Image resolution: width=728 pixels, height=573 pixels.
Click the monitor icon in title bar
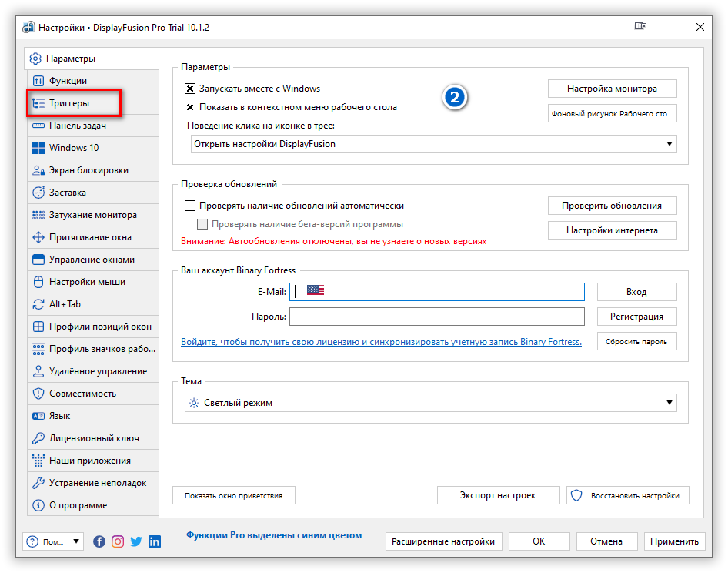[640, 26]
